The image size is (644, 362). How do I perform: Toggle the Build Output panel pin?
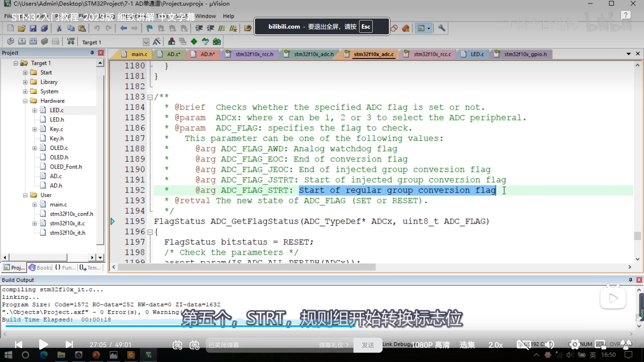click(630, 280)
